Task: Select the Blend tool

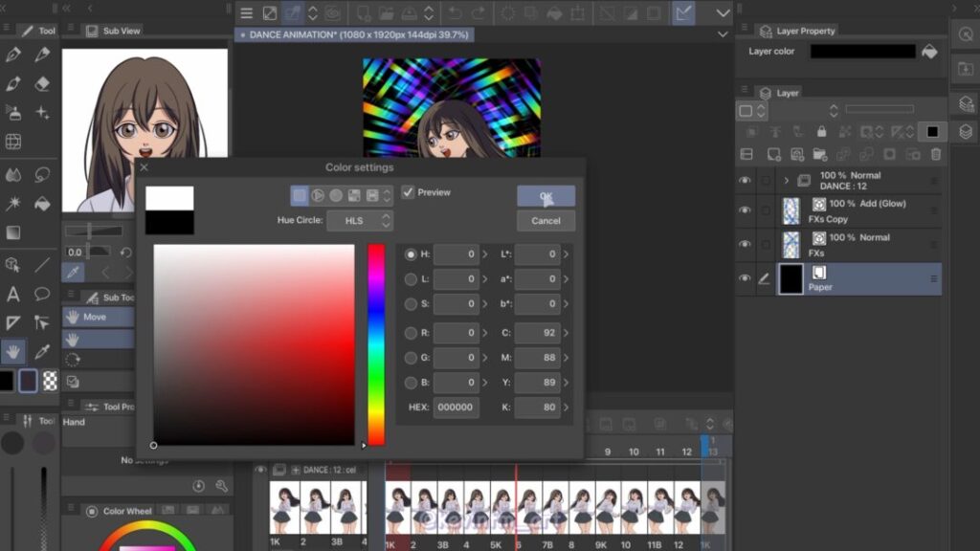Action: pyautogui.click(x=13, y=175)
